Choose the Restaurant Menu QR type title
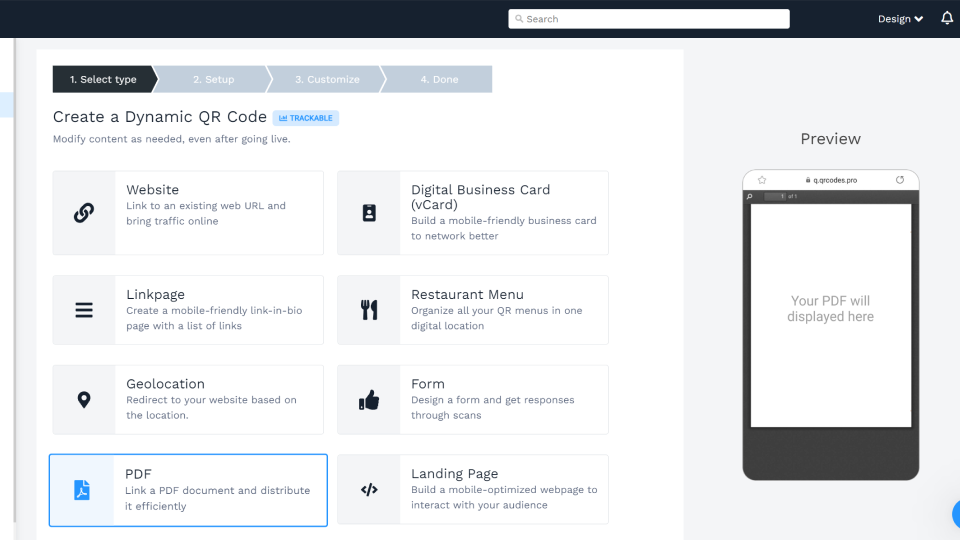Image resolution: width=960 pixels, height=540 pixels. [x=467, y=294]
